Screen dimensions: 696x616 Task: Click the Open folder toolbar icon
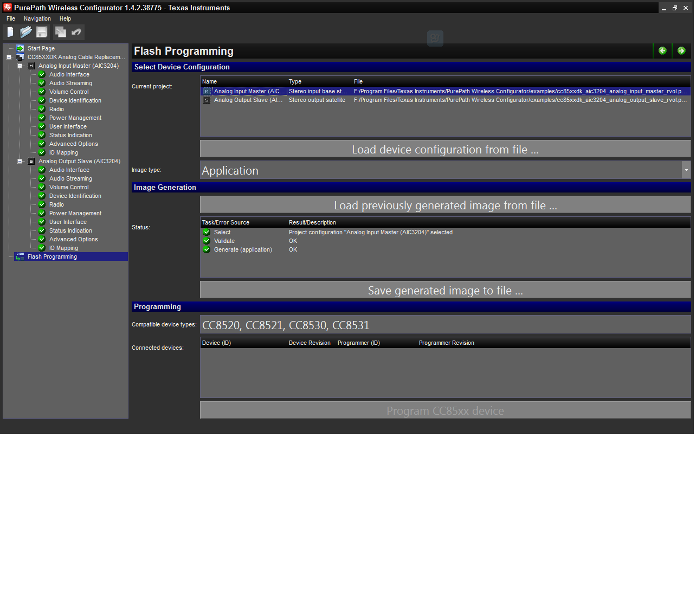click(26, 32)
